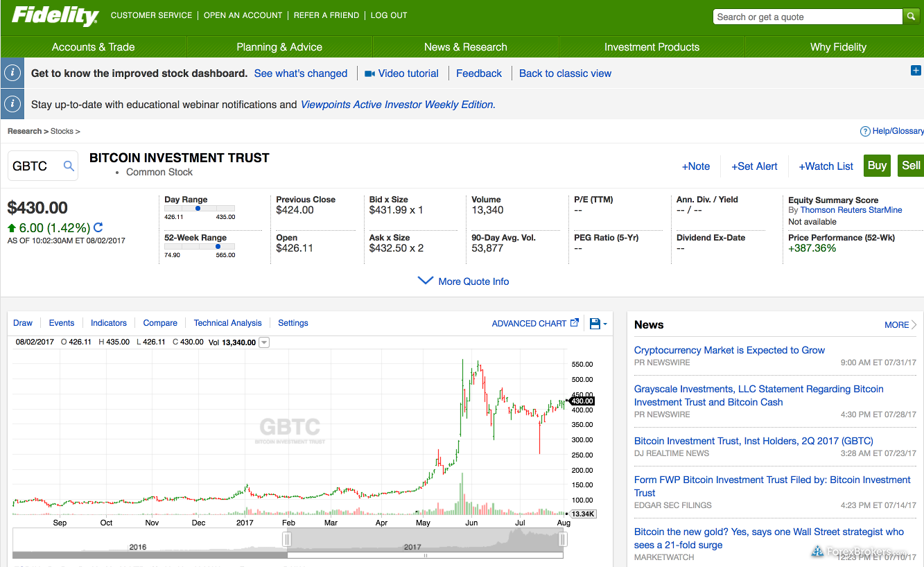Open Bitcoin Investment Trust Inst Holders article
Image resolution: width=924 pixels, height=567 pixels.
tap(753, 441)
